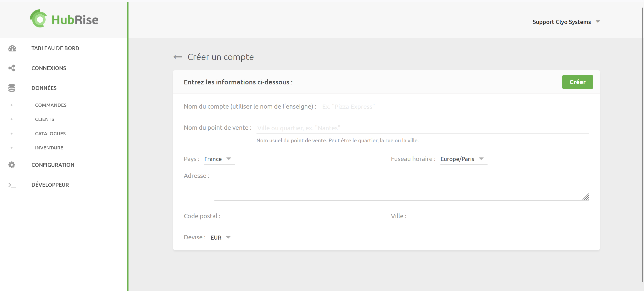Expand the Support Clyo Systems user menu
Image resolution: width=644 pixels, height=291 pixels.
pos(566,22)
